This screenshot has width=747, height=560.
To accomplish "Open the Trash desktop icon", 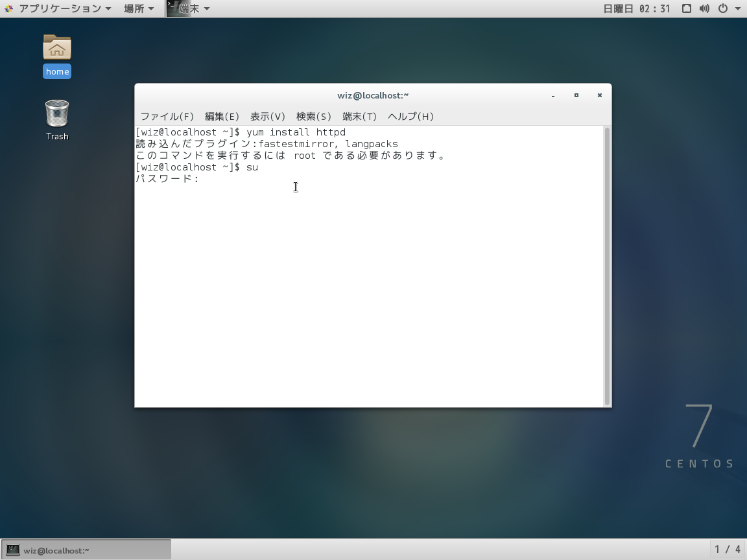I will 57,113.
